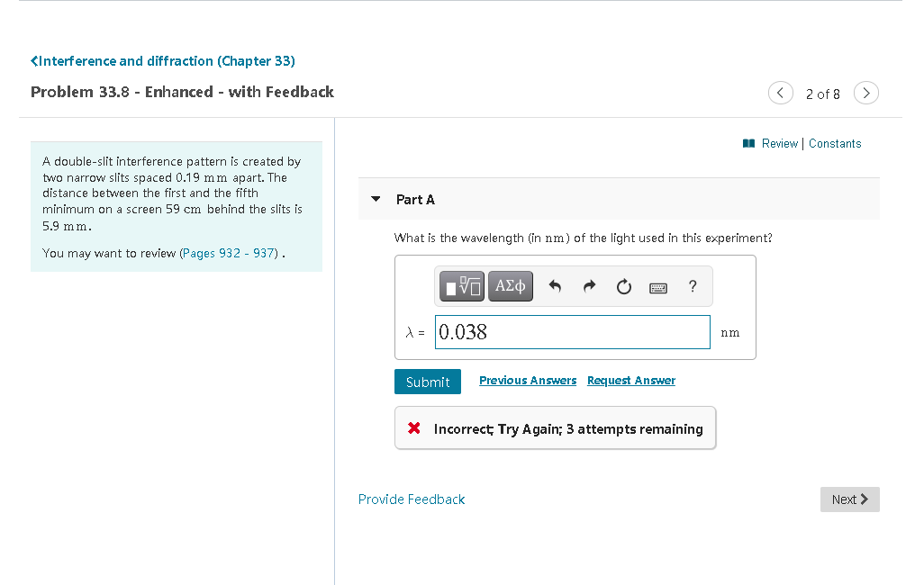Go to the previous problem
Screen dimensions: 924x585
click(x=781, y=93)
